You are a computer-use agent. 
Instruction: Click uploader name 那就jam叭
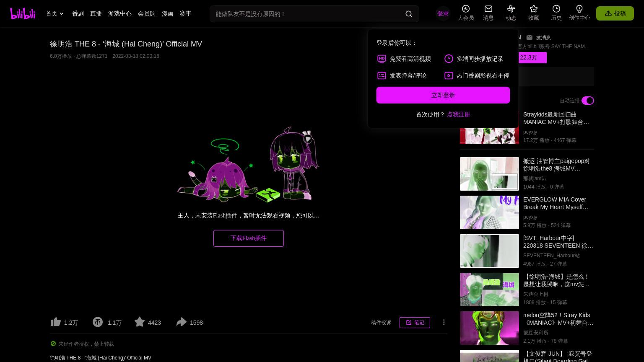pyautogui.click(x=535, y=178)
